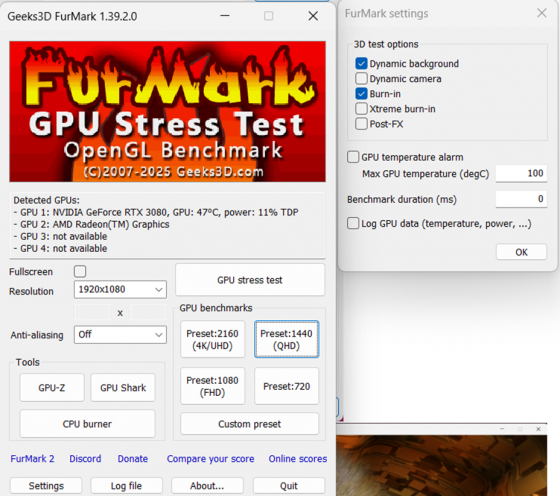The image size is (560, 496).
Task: Start the GPU stress test
Action: (x=250, y=280)
